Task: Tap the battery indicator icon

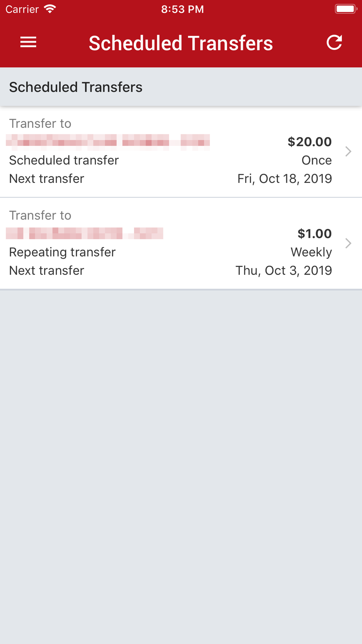Action: coord(345,9)
